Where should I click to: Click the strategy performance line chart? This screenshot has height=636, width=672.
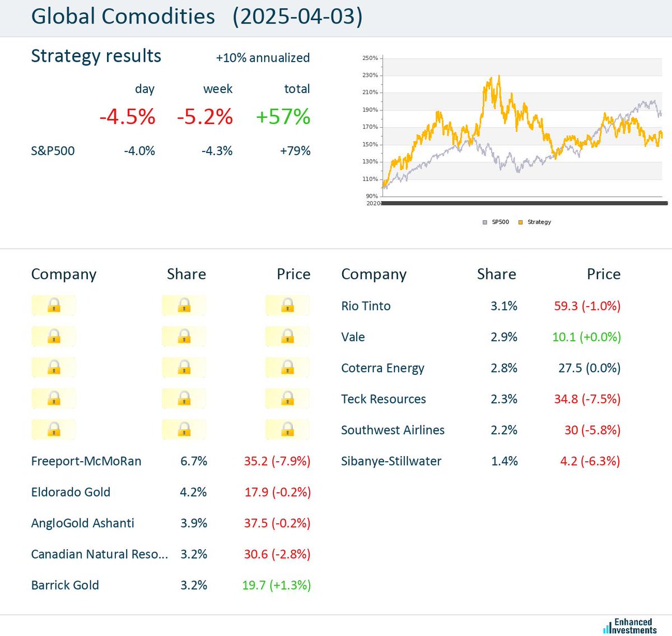514,132
